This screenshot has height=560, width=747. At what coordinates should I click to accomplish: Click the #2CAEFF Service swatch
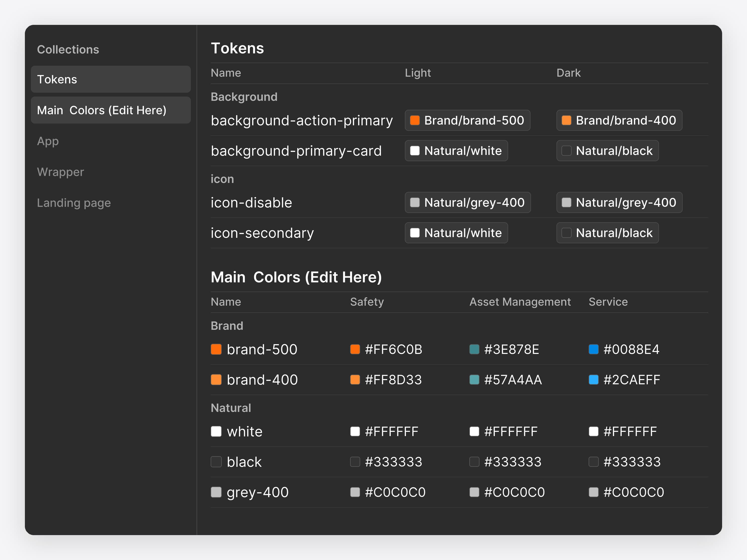click(594, 380)
